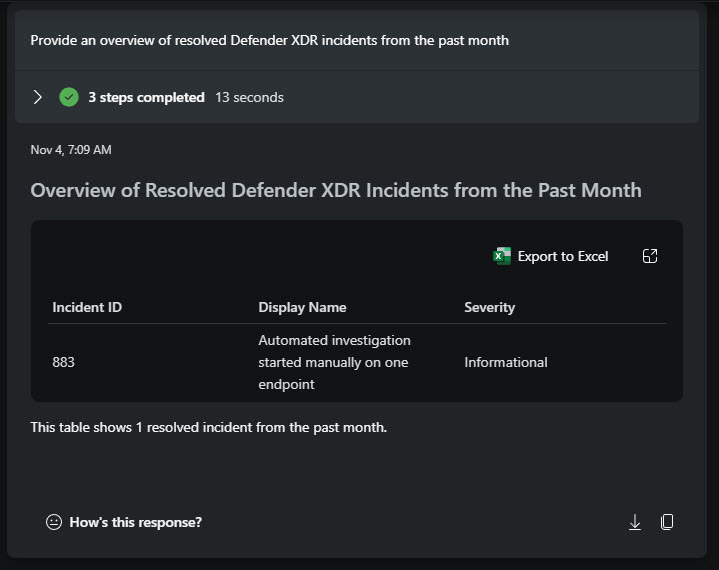Select the Informational severity cell
This screenshot has width=719, height=570.
506,362
